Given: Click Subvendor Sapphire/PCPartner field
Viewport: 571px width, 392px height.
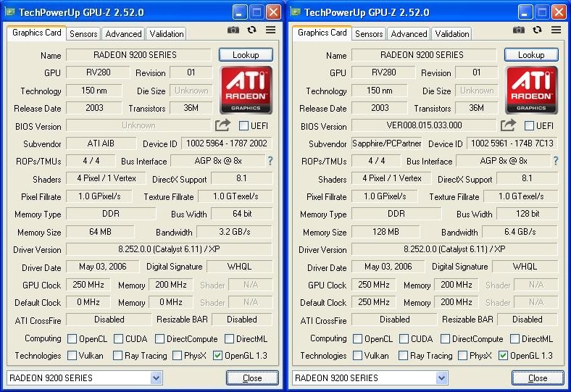Looking at the screenshot, I should point(386,143).
